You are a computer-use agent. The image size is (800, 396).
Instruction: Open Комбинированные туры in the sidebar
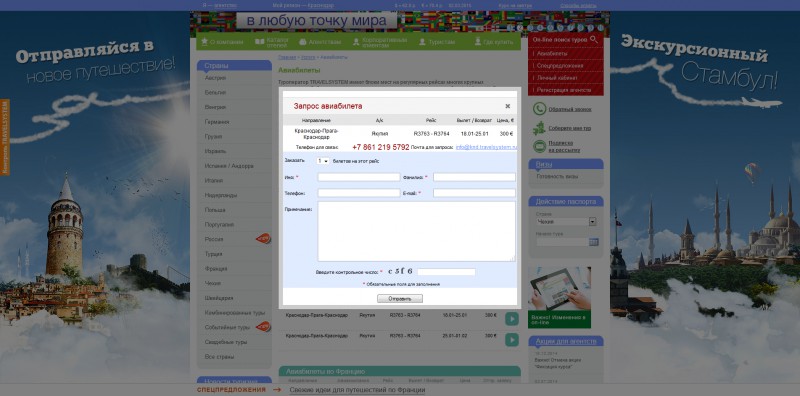pos(234,312)
